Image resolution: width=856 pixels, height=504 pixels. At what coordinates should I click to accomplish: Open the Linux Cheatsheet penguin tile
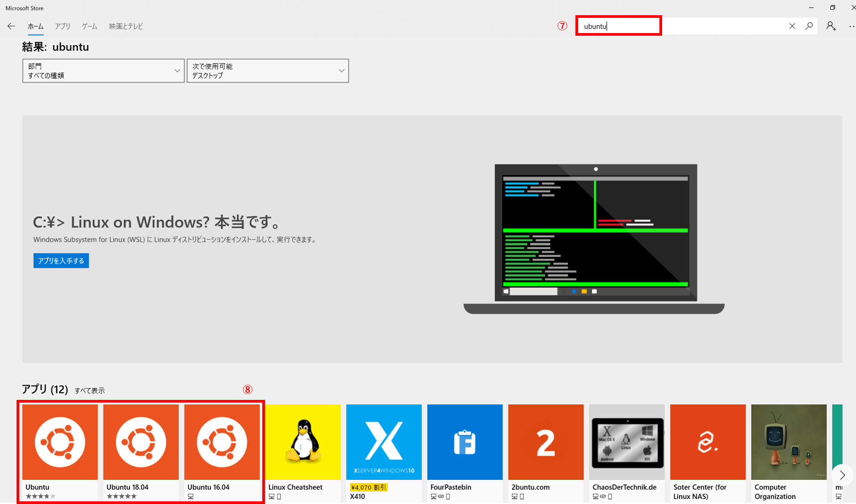303,442
